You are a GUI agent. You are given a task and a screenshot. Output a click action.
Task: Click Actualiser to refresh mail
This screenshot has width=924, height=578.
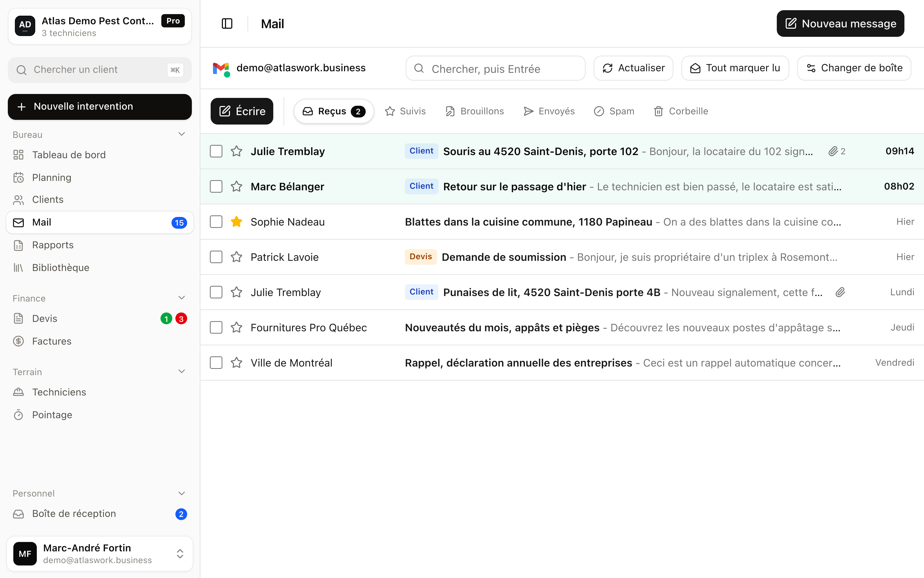pyautogui.click(x=633, y=68)
